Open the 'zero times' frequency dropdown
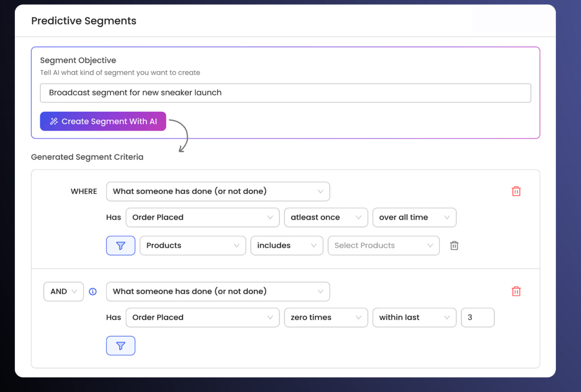Viewport: 581px width, 392px height. pos(325,317)
